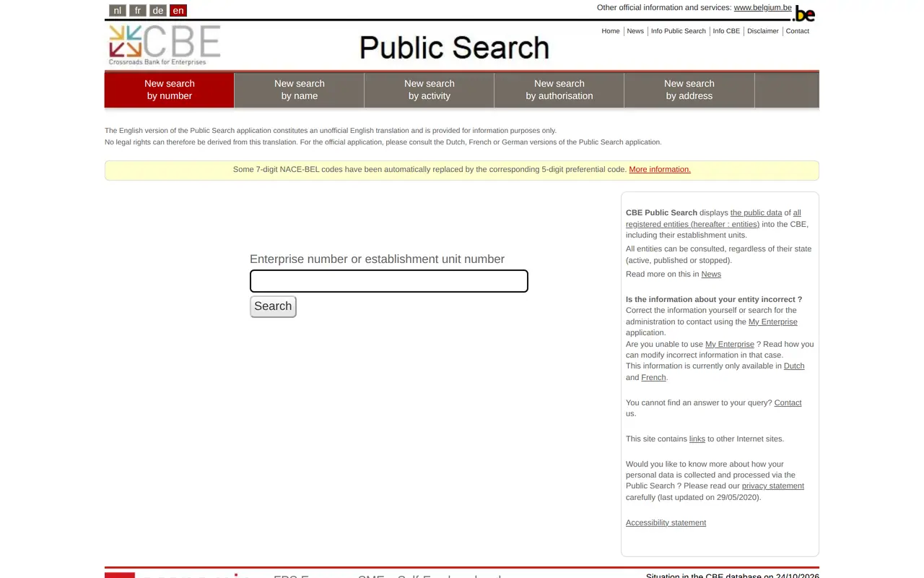
Task: Open the French information link
Action: tap(653, 377)
